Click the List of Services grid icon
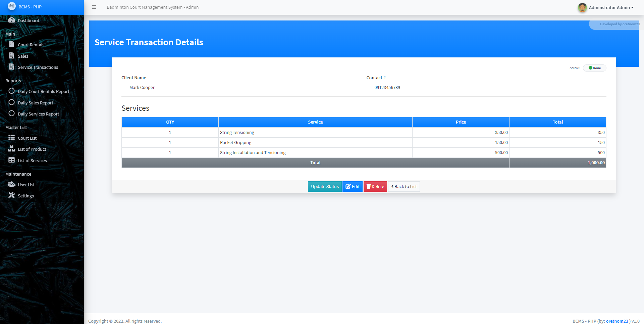This screenshot has height=324, width=644. [x=12, y=160]
